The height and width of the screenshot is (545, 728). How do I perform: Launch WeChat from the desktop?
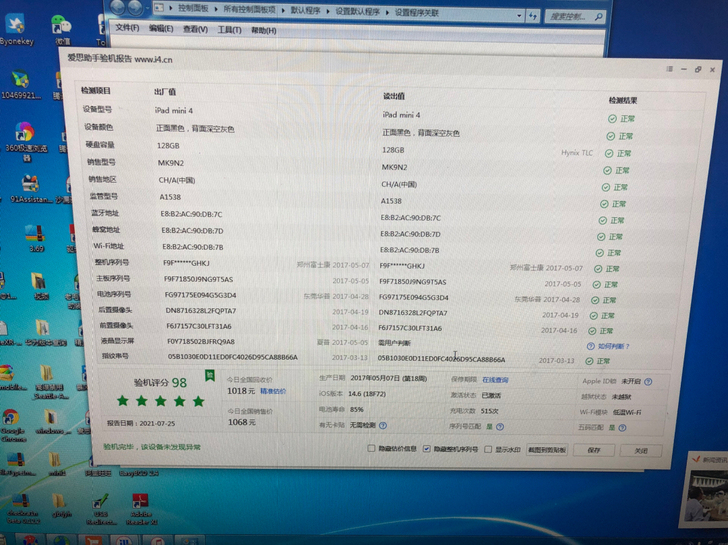tap(61, 30)
